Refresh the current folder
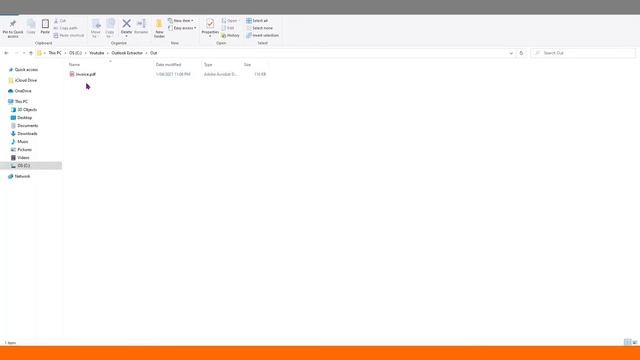The width and height of the screenshot is (640, 360). tap(521, 53)
